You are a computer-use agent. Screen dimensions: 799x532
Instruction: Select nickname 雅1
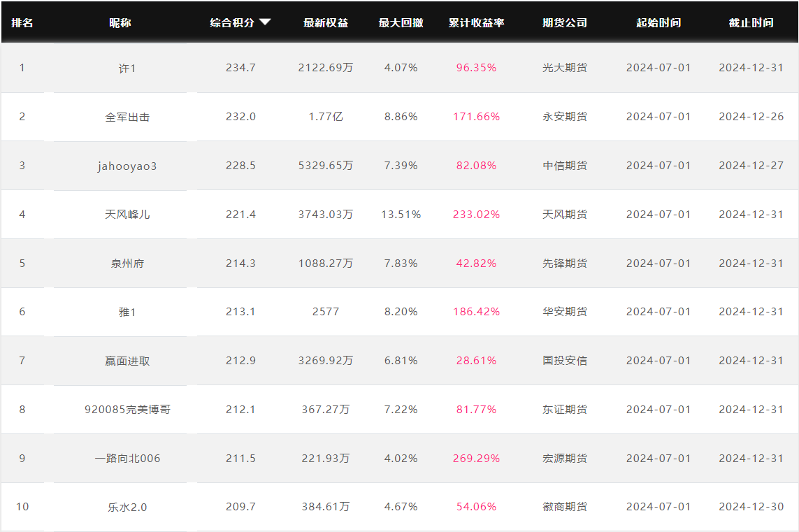pos(127,312)
